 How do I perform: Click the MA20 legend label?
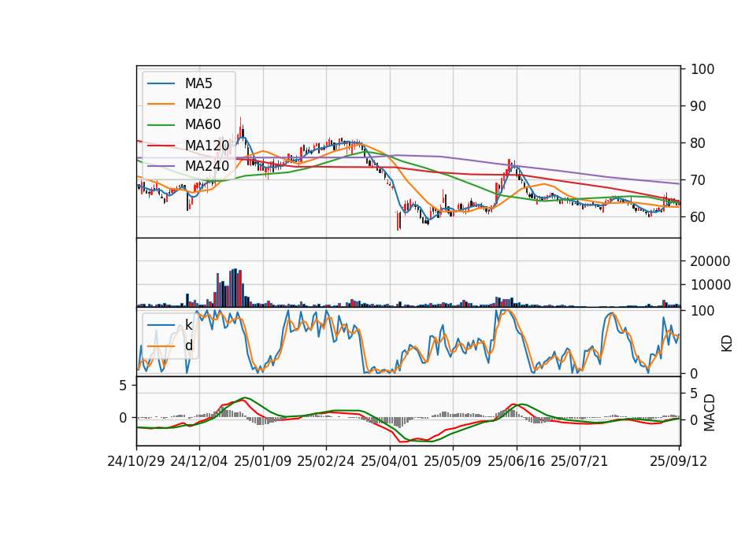pyautogui.click(x=202, y=104)
